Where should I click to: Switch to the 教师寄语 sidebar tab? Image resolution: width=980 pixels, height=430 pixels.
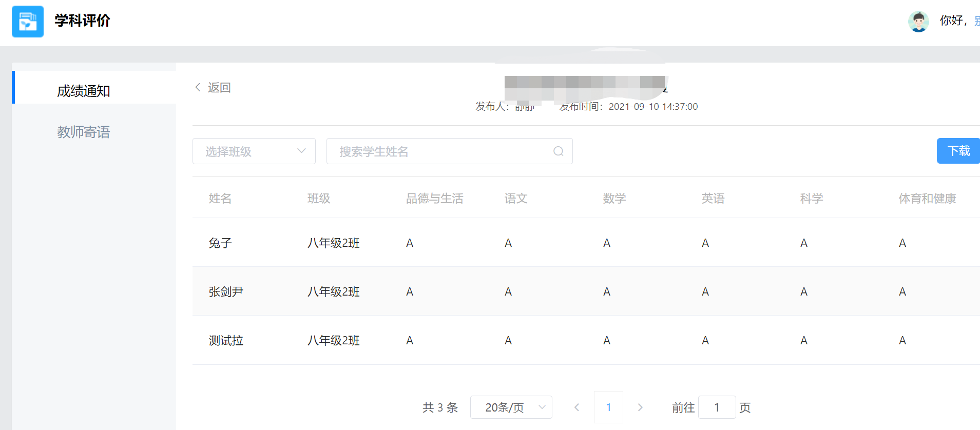84,132
